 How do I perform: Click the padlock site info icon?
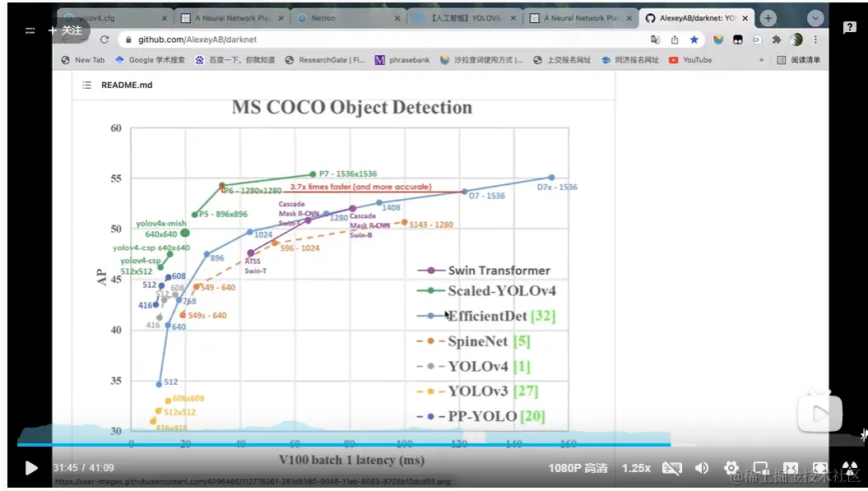coord(128,39)
